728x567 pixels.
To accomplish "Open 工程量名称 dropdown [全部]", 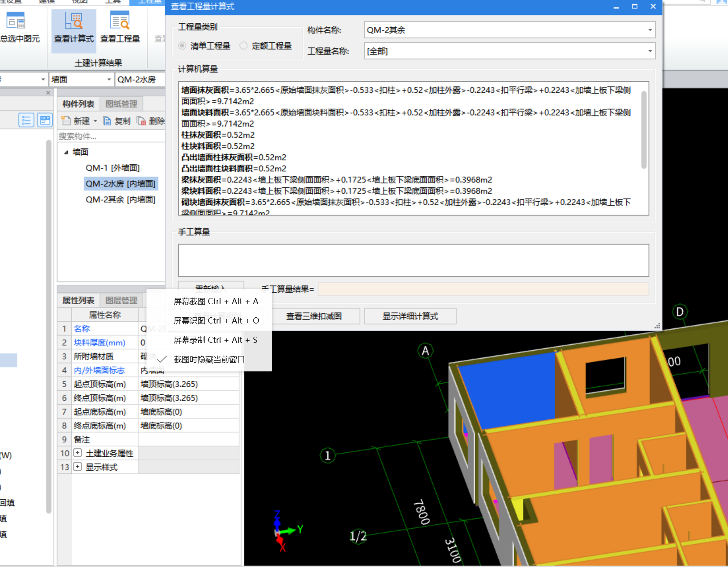I will (510, 51).
